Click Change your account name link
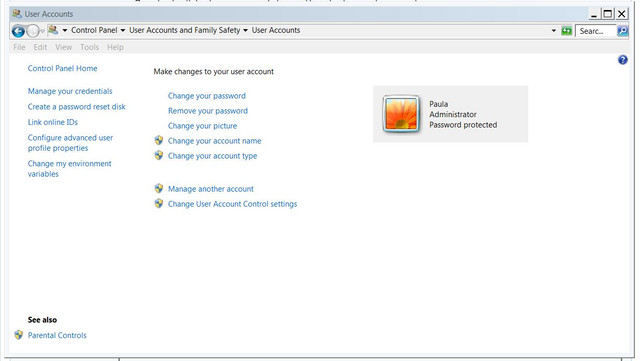 (214, 140)
